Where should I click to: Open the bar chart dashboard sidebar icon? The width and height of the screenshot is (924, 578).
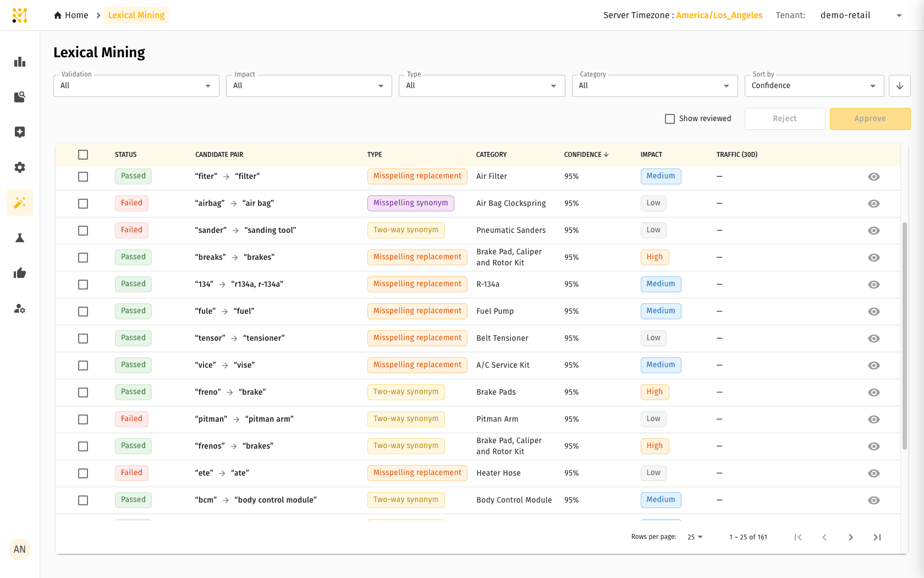pos(20,62)
